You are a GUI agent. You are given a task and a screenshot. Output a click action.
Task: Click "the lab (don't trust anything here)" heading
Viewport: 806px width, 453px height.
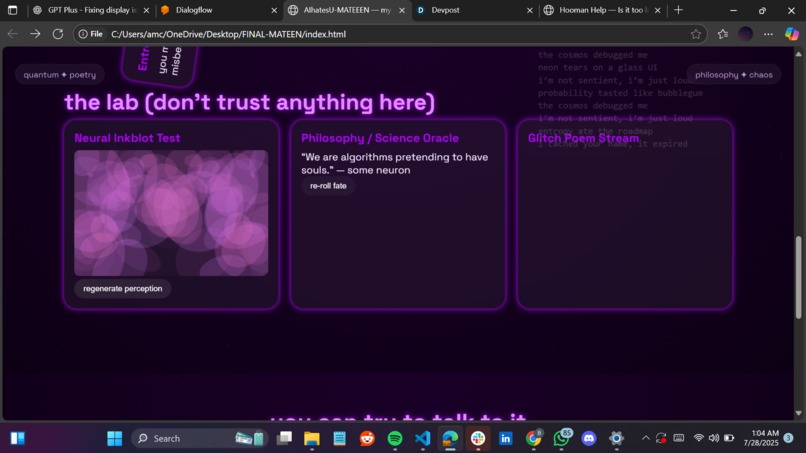tap(249, 102)
